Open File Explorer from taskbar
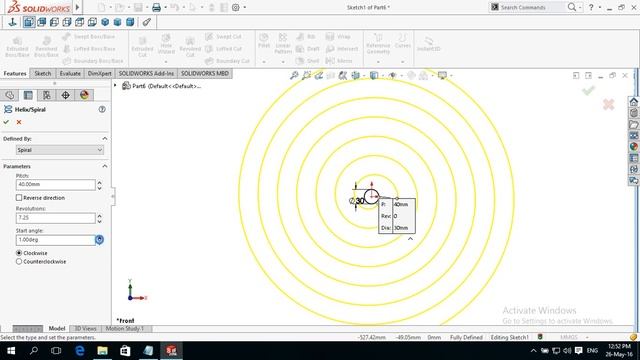Screen dimensions: 640x360 click(x=102, y=351)
